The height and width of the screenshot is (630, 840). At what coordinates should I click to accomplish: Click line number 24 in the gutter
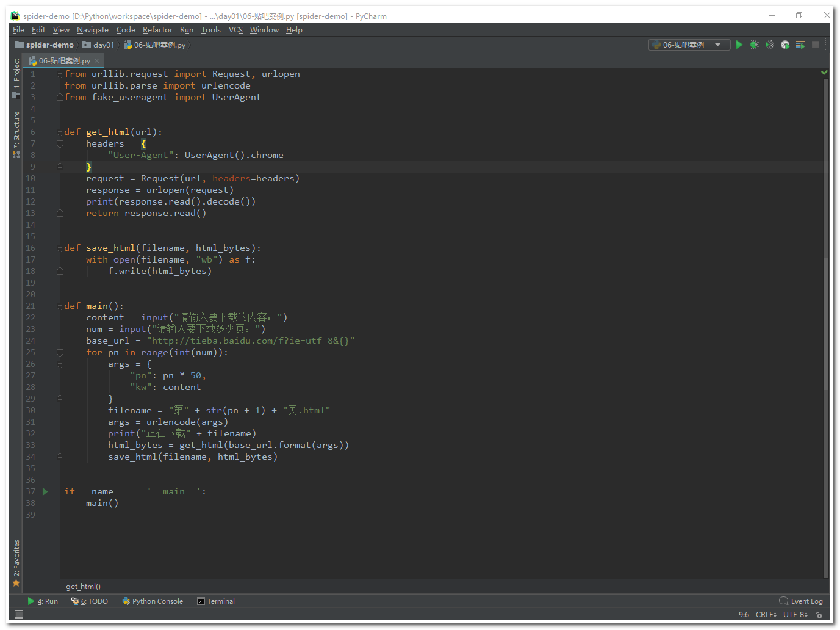[31, 341]
